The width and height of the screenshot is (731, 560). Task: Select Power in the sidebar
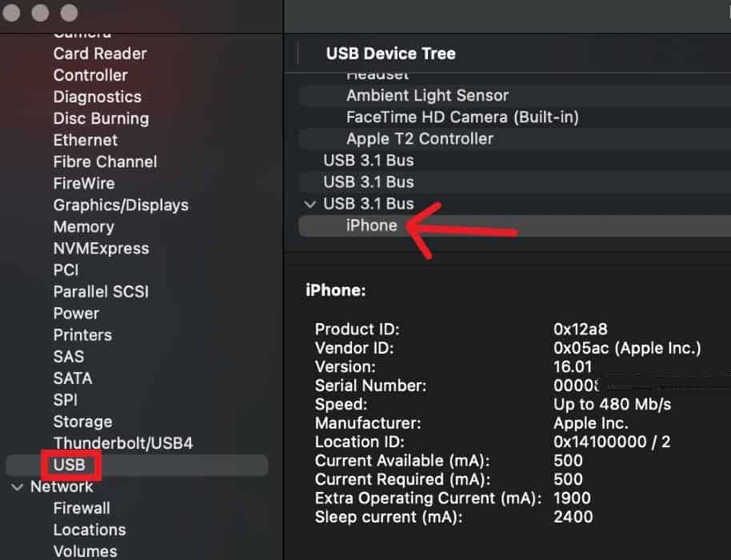76,314
